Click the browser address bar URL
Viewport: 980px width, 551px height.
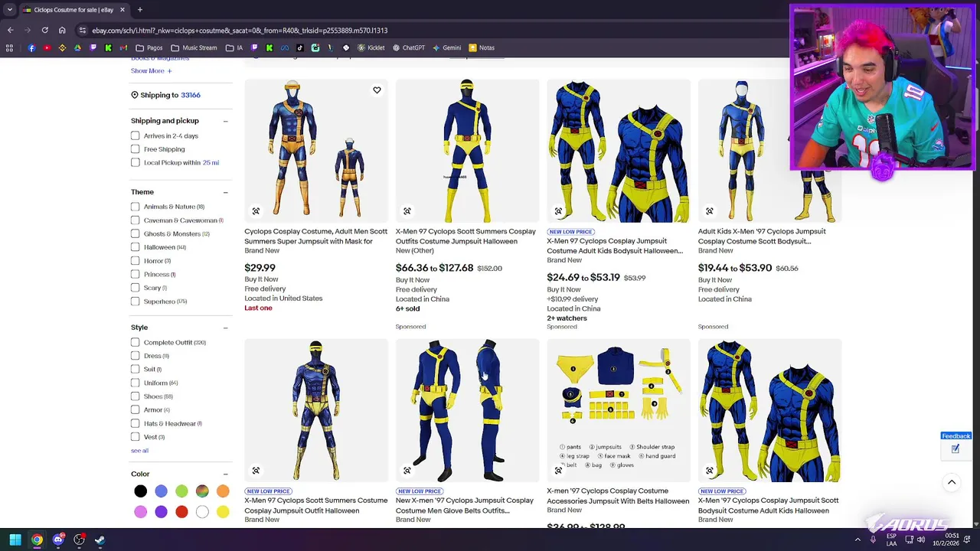(240, 30)
